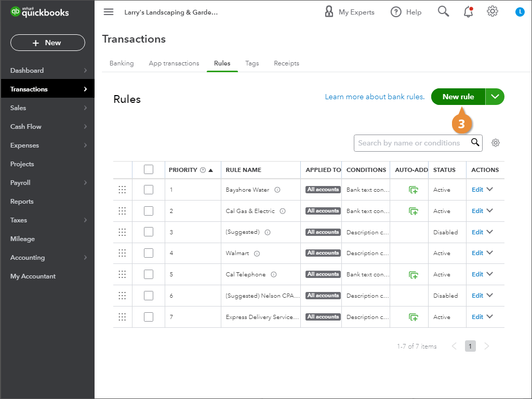Click the search magnifier in rules search box
This screenshot has width=532, height=399.
[x=475, y=142]
